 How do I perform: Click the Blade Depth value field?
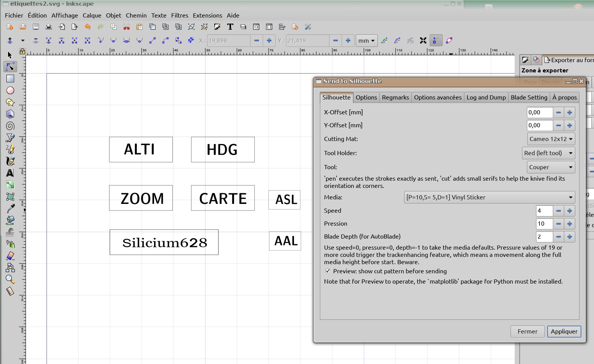coord(544,237)
